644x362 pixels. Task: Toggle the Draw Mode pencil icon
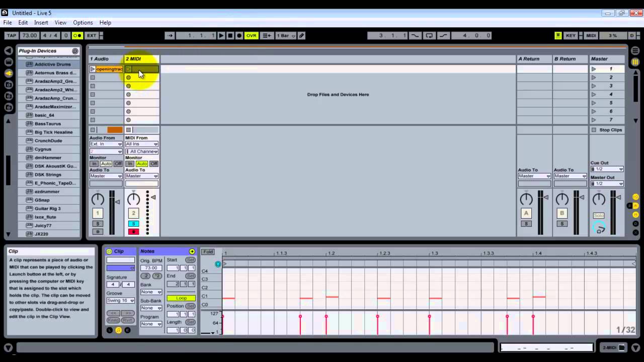[x=301, y=36]
